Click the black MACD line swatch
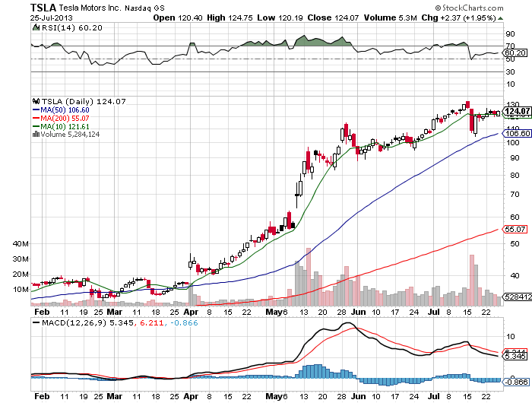This screenshot has height=403, width=532. [x=36, y=322]
